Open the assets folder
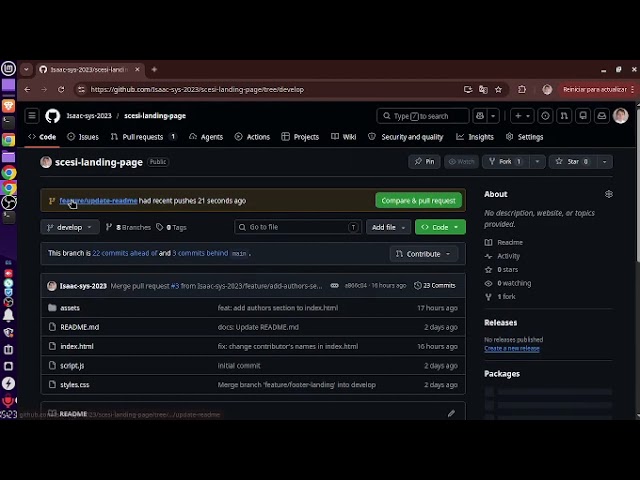 pyautogui.click(x=70, y=308)
